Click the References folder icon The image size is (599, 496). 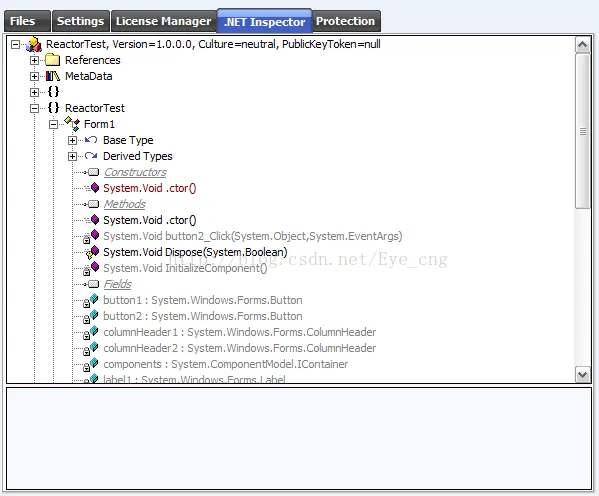[x=52, y=60]
